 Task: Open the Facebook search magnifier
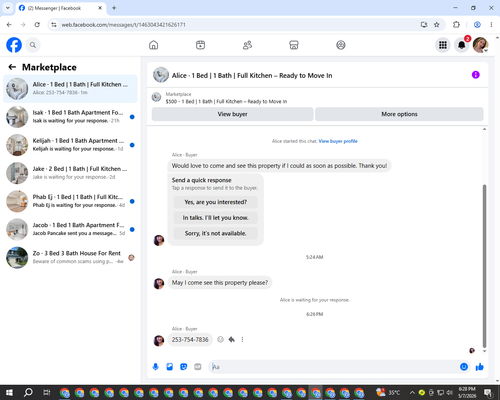(33, 45)
